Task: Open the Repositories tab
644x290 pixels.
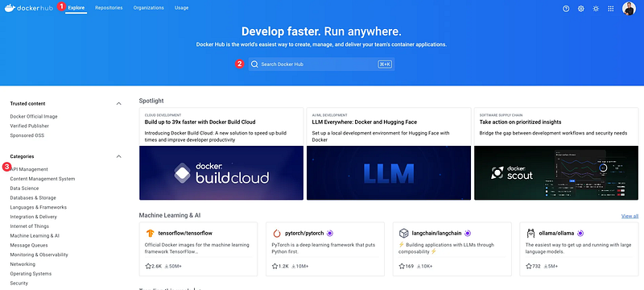Action: coord(109,8)
